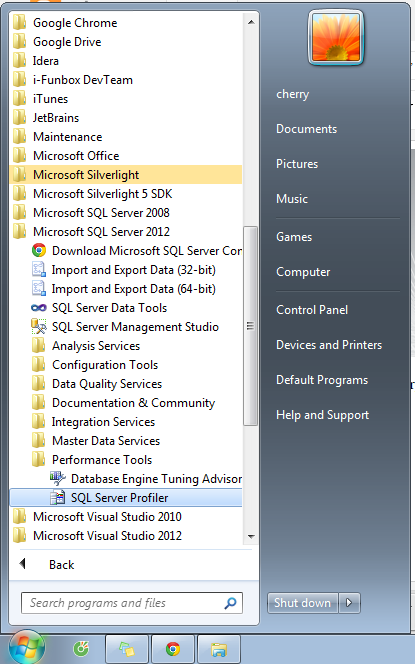Collapse the Performance Tools subfolder
The height and width of the screenshot is (664, 415).
coord(126,460)
